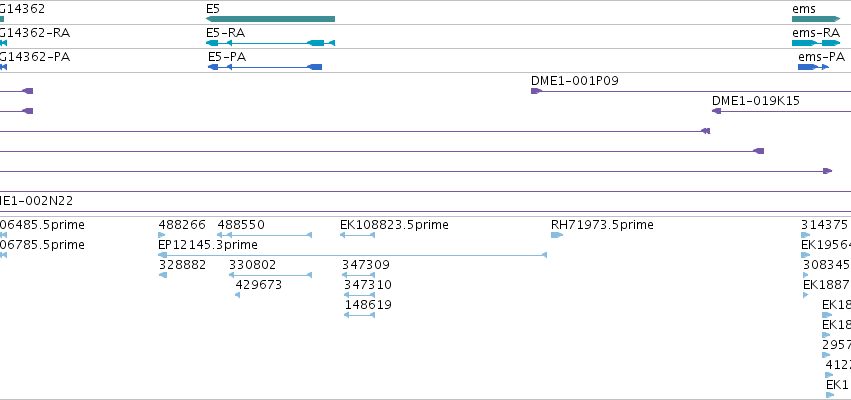The image size is (851, 400).
Task: Open the E5-RA transcript label
Action: [225, 33]
